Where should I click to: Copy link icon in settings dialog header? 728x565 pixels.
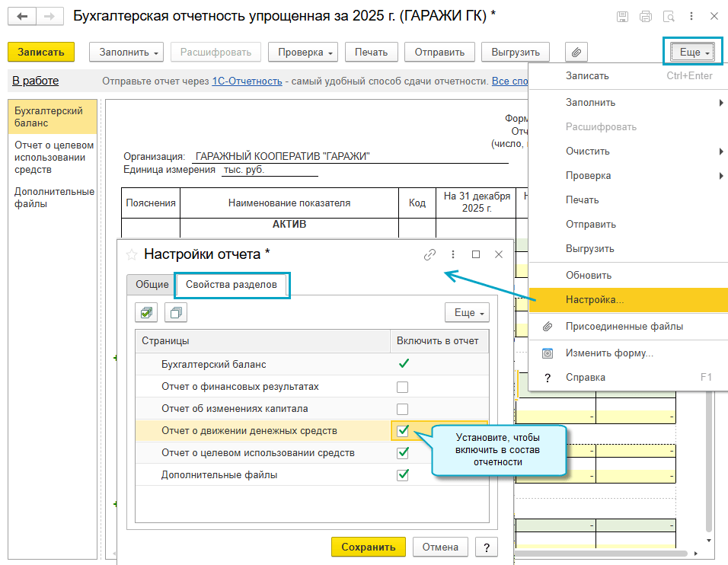(x=430, y=254)
